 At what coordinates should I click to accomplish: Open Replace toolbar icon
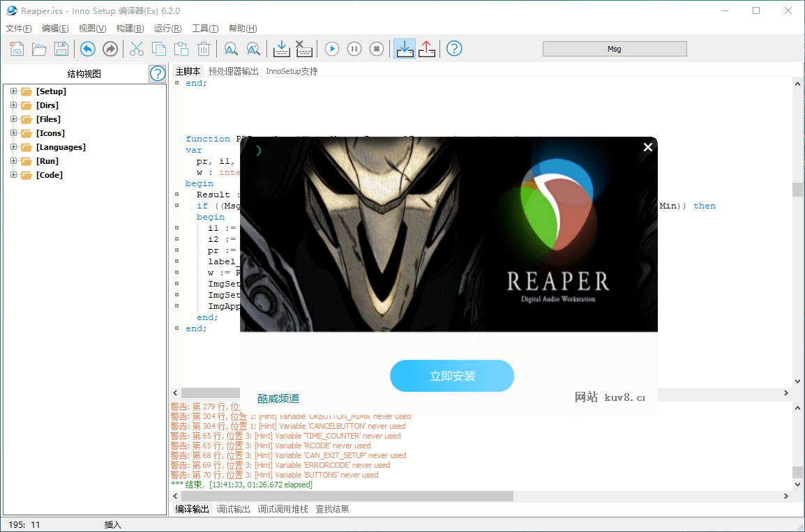[x=254, y=49]
